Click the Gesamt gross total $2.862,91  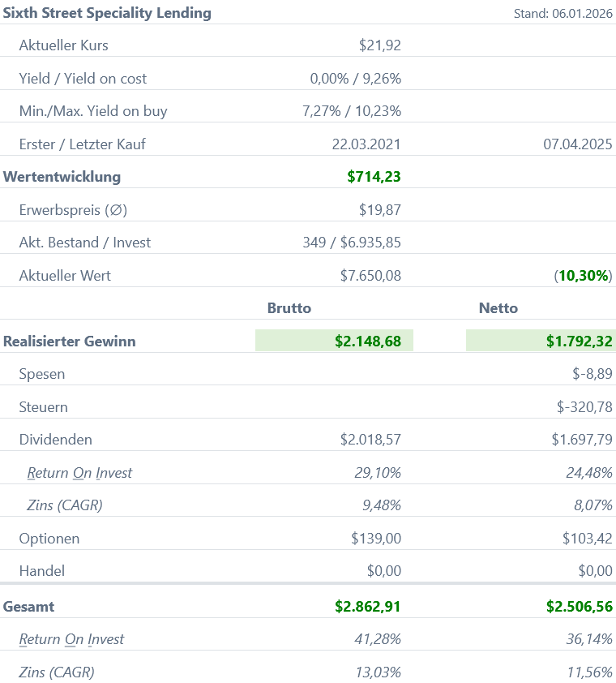point(367,607)
